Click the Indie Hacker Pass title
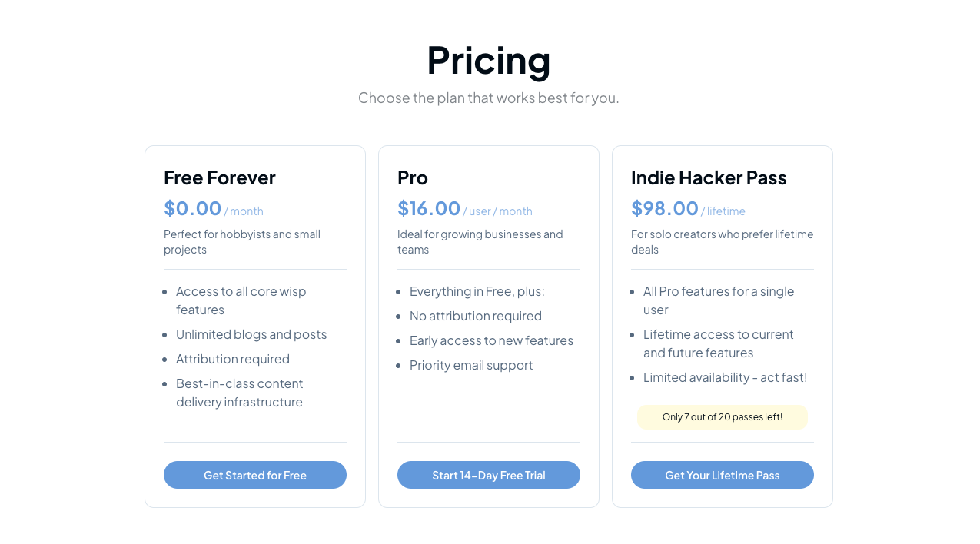This screenshot has height=544, width=980. [709, 177]
